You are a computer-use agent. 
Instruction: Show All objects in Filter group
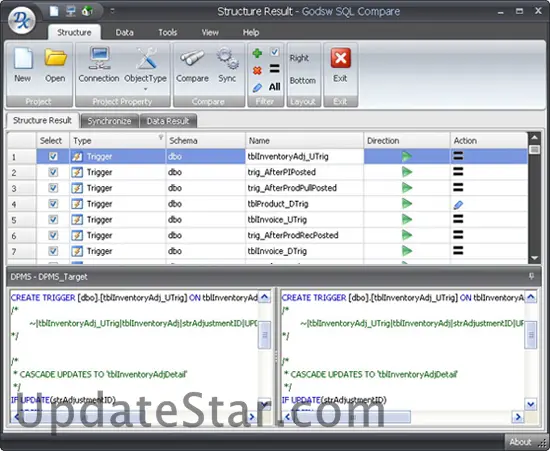(274, 87)
